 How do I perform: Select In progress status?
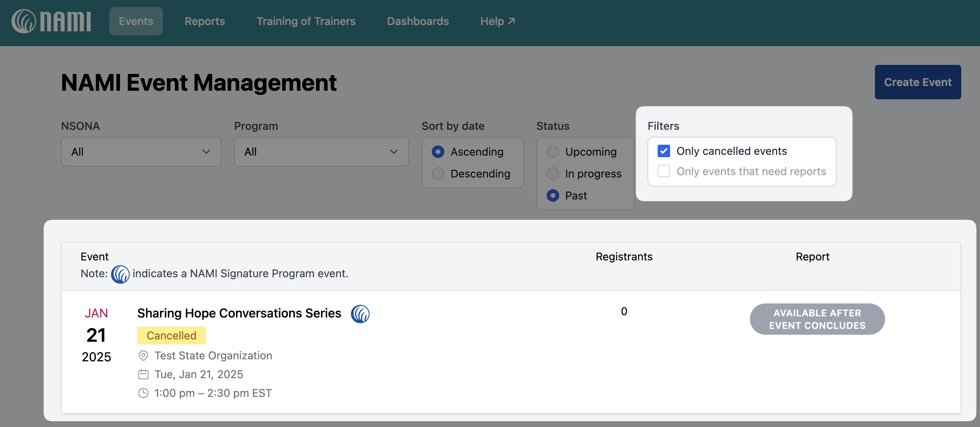pos(553,174)
